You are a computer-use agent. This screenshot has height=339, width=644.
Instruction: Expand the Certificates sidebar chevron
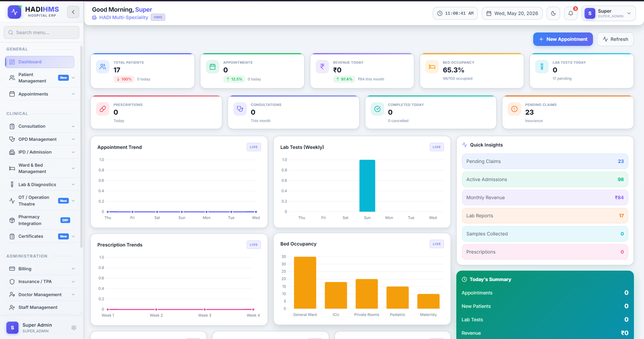pyautogui.click(x=73, y=236)
